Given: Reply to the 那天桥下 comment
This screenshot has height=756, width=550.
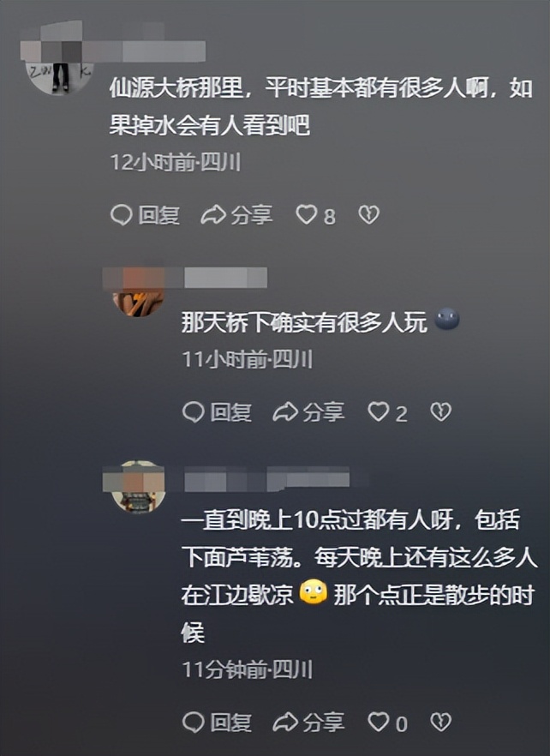Looking at the screenshot, I should point(217,412).
